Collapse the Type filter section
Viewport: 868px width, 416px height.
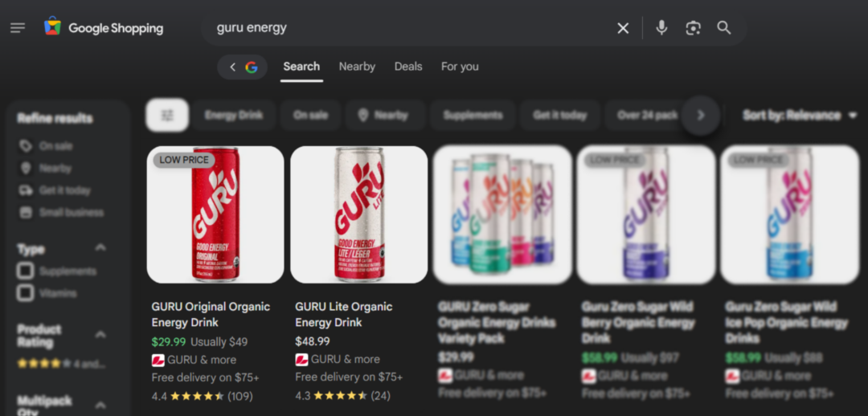click(x=100, y=247)
